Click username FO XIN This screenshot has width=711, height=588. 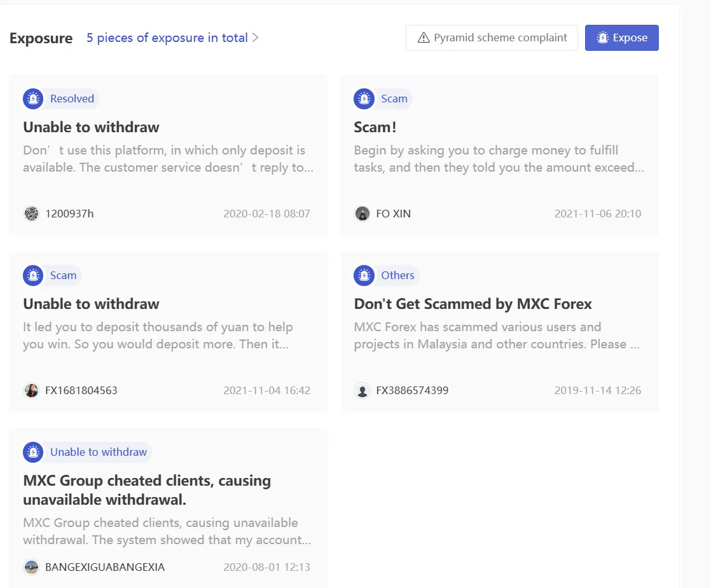click(393, 214)
